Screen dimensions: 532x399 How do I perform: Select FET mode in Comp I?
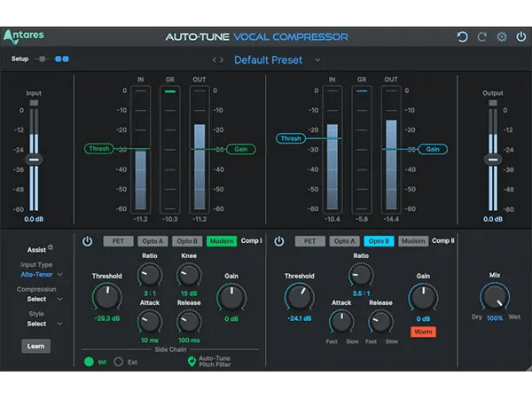(118, 241)
